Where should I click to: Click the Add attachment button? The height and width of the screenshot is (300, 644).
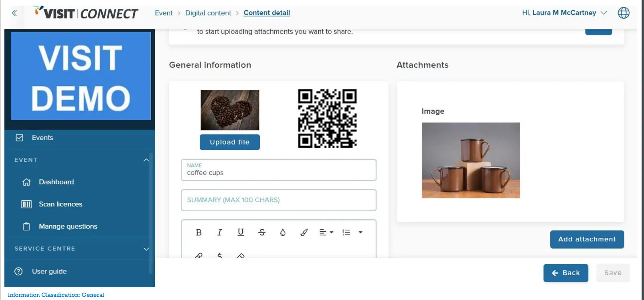point(587,239)
